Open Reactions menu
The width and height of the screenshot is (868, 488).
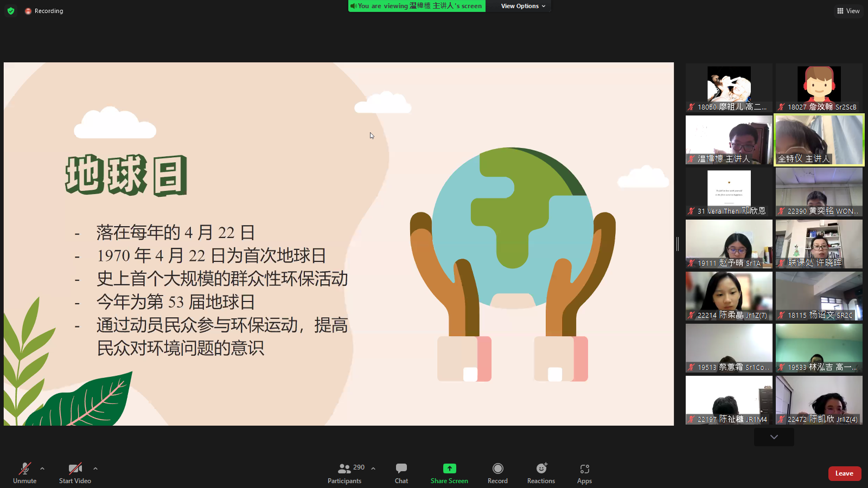541,473
